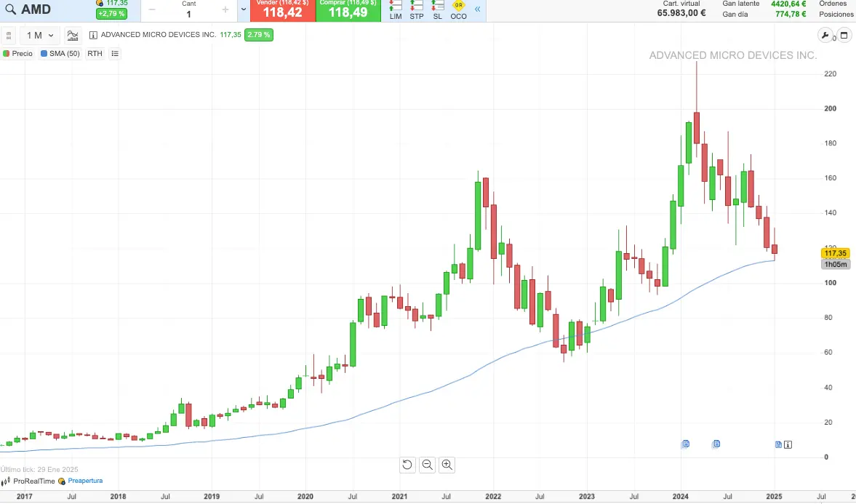
Task: Expand the quantity options chevron
Action: tap(243, 10)
